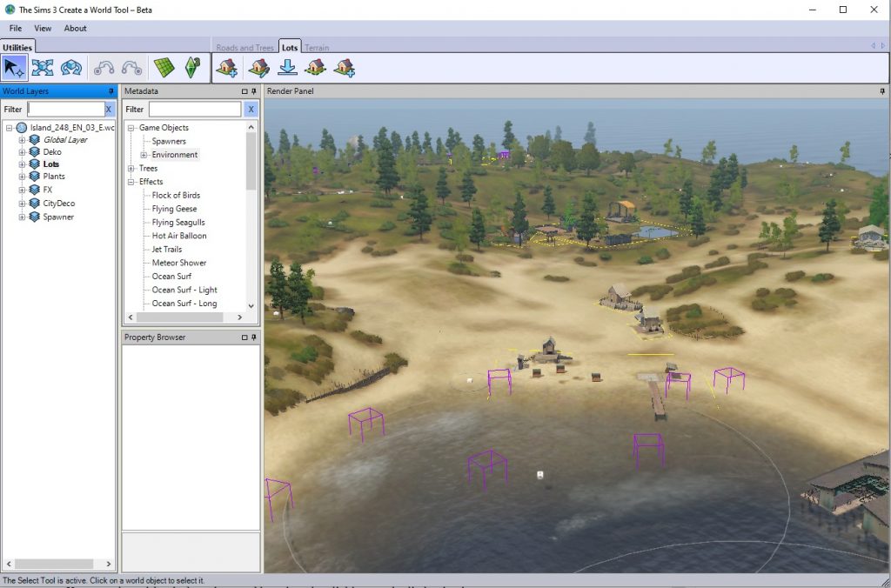This screenshot has width=891, height=588.
Task: Click the blue downward arrow lot icon
Action: 287,67
